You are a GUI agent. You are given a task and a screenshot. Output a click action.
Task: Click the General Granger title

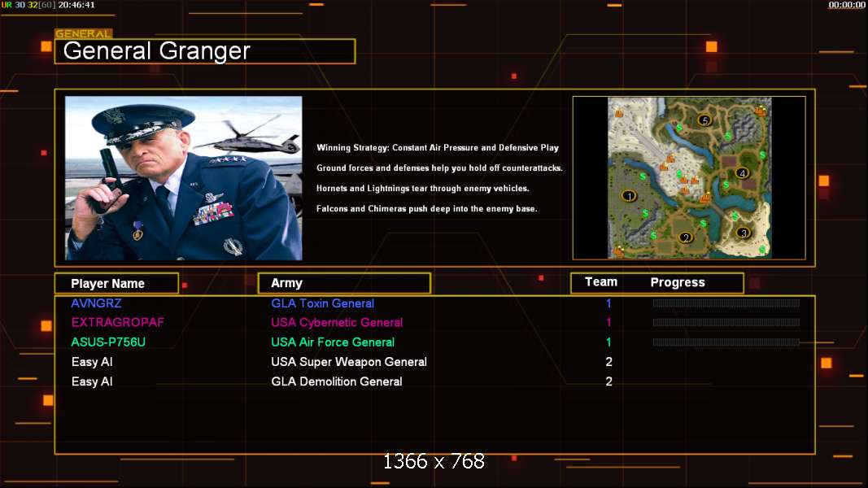[157, 51]
